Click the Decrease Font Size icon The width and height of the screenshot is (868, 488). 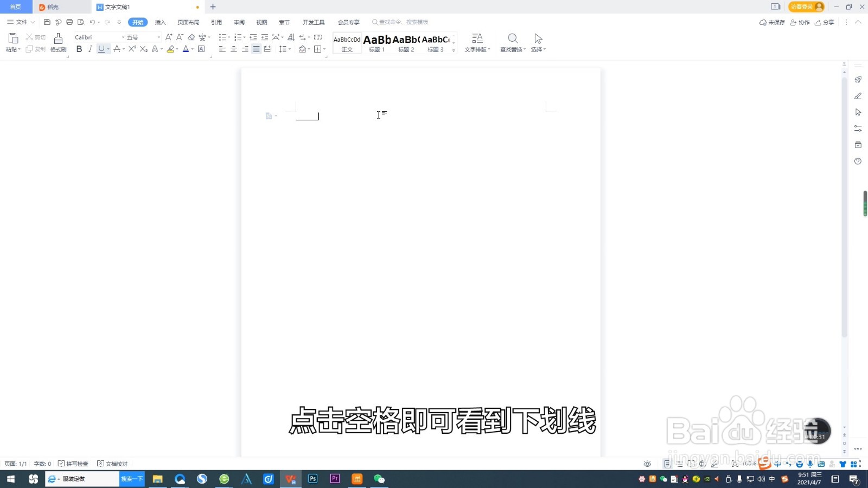(180, 37)
